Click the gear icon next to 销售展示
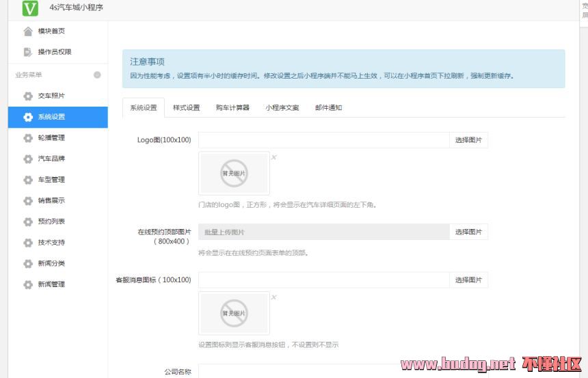 [28, 201]
